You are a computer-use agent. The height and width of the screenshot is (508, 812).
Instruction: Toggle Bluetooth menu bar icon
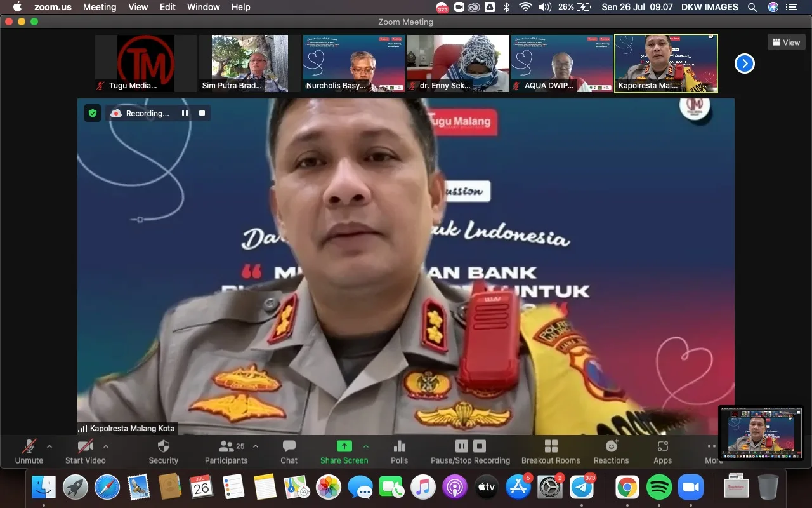(506, 7)
